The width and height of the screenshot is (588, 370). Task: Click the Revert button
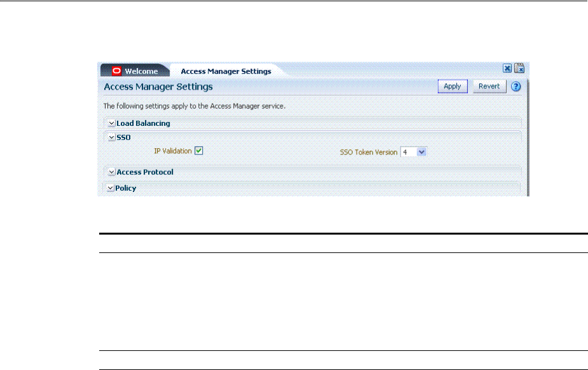pyautogui.click(x=489, y=86)
